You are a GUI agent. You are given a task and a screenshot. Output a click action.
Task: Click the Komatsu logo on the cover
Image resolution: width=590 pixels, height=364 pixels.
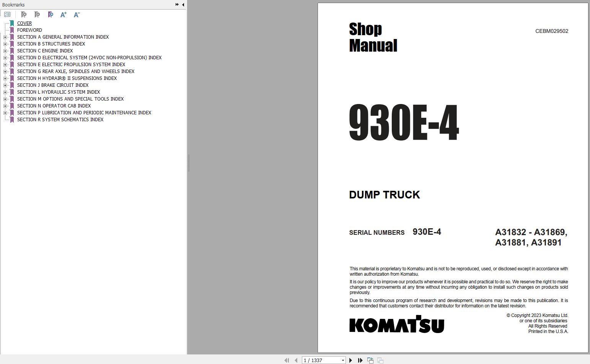(x=397, y=324)
